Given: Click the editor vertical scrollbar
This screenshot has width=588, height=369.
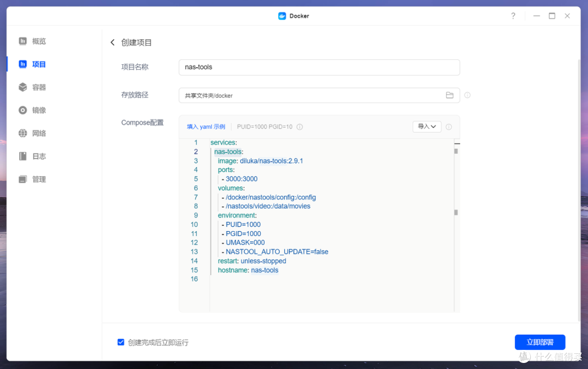Looking at the screenshot, I should tap(456, 225).
